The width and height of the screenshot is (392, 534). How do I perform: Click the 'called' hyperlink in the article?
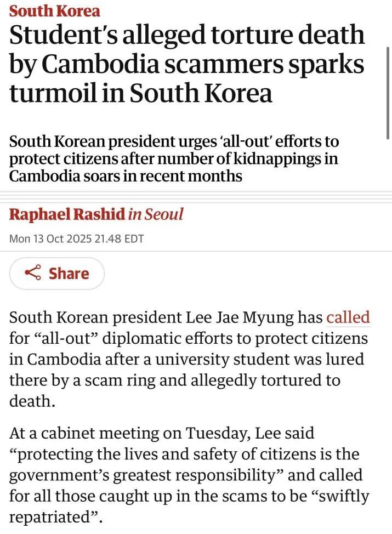349,317
